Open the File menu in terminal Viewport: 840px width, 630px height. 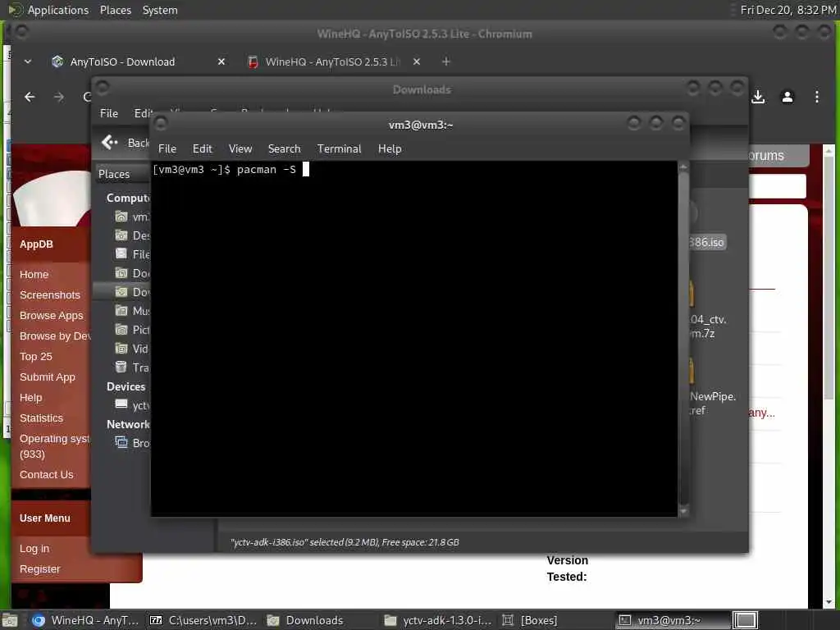tap(167, 149)
